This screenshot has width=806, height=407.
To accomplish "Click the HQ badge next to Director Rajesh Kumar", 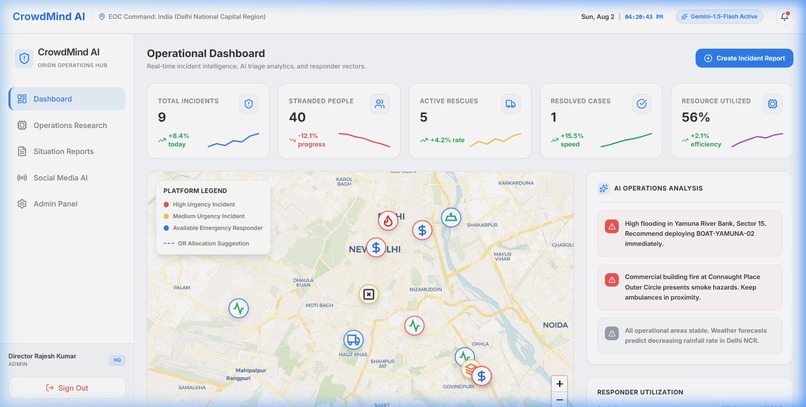I will tap(117, 360).
